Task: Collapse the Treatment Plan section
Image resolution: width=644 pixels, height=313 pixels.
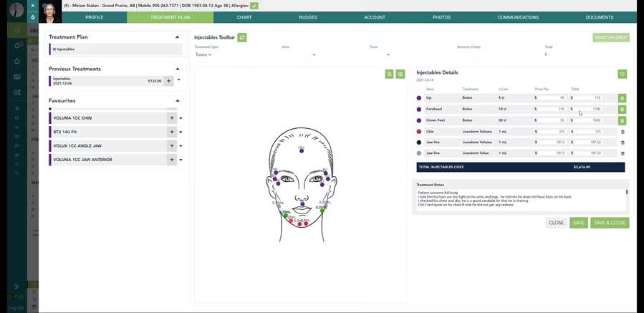Action: (x=177, y=37)
